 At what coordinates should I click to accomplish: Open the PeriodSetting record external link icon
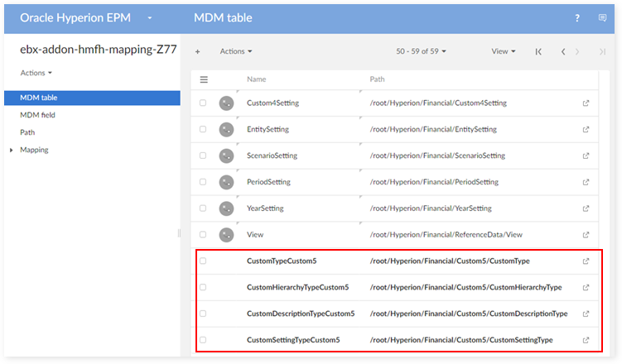586,182
